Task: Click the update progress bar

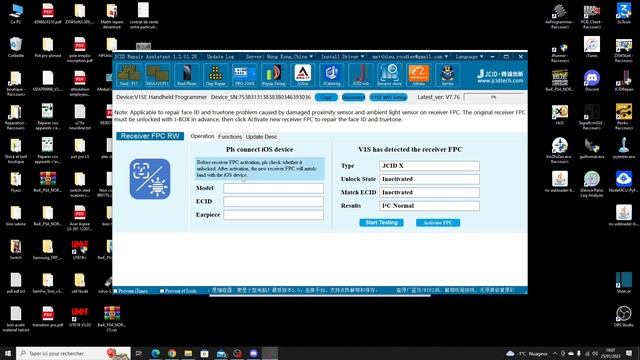Action: (x=493, y=97)
